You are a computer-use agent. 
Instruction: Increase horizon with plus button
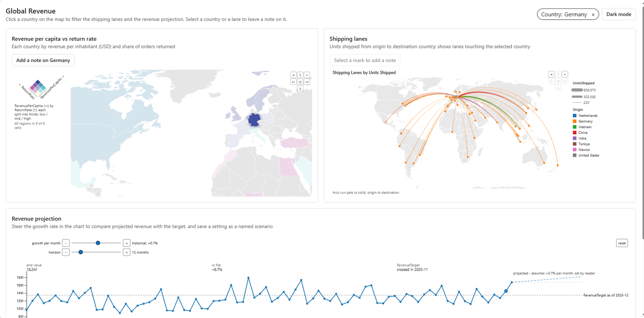pyautogui.click(x=126, y=252)
